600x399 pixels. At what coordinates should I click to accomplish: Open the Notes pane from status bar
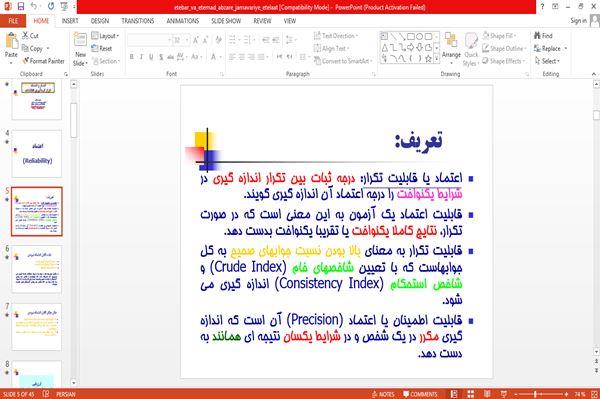pos(383,394)
